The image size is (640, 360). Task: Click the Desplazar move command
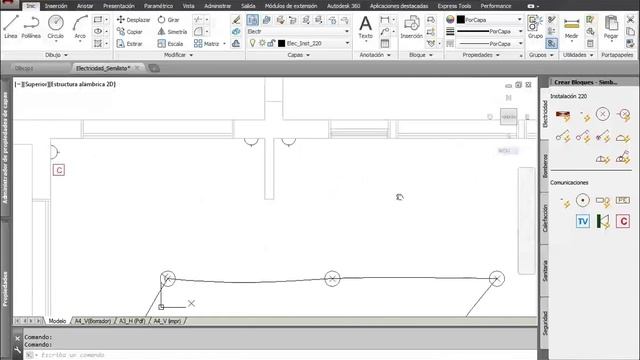point(133,20)
